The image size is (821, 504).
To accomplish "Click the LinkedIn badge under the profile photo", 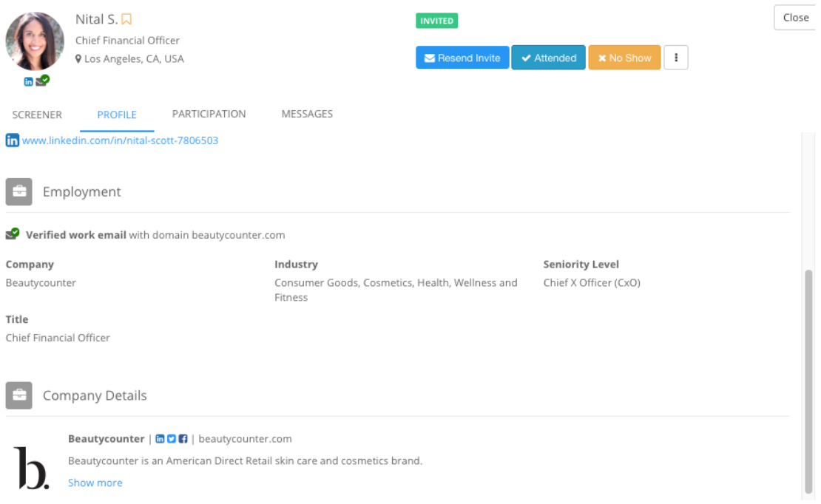I will [29, 81].
